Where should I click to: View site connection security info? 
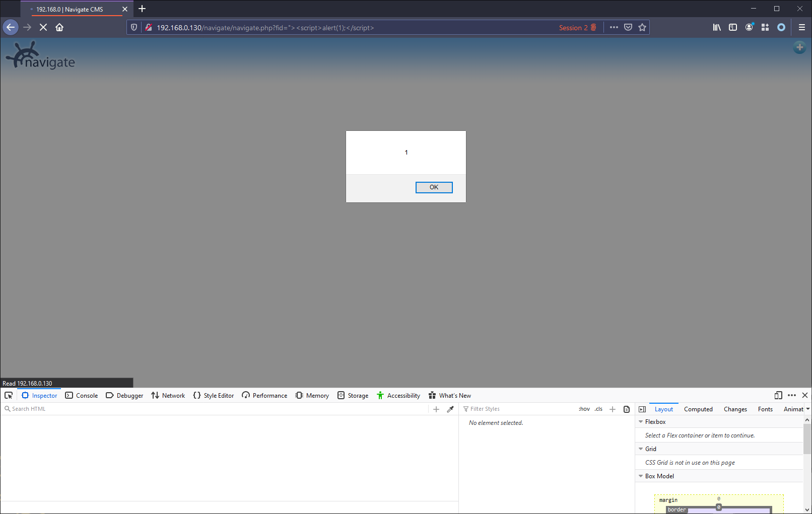pyautogui.click(x=149, y=28)
